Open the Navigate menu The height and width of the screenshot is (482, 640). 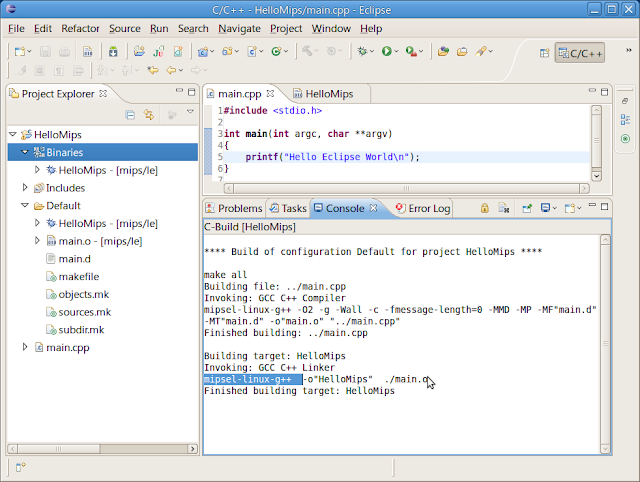239,29
